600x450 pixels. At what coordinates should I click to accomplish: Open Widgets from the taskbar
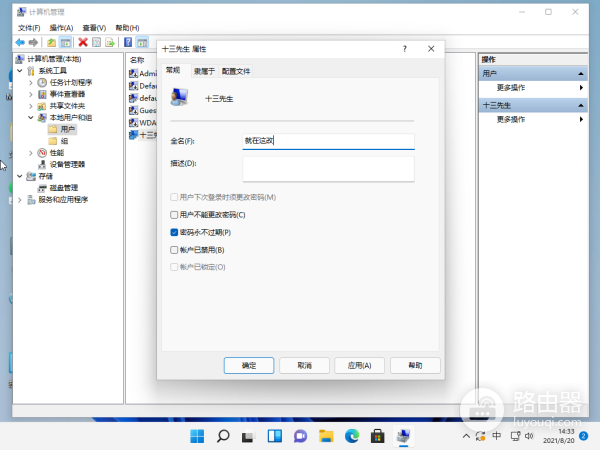(x=275, y=436)
